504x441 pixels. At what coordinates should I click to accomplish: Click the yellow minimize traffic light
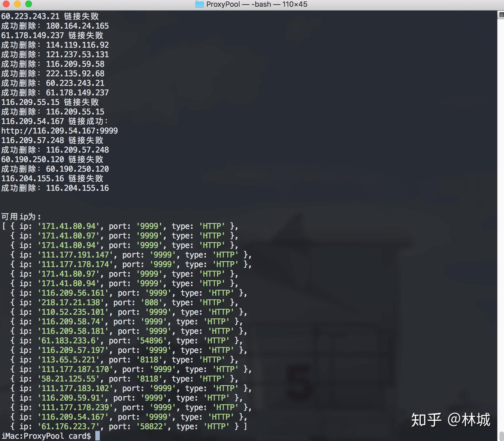(x=17, y=4)
